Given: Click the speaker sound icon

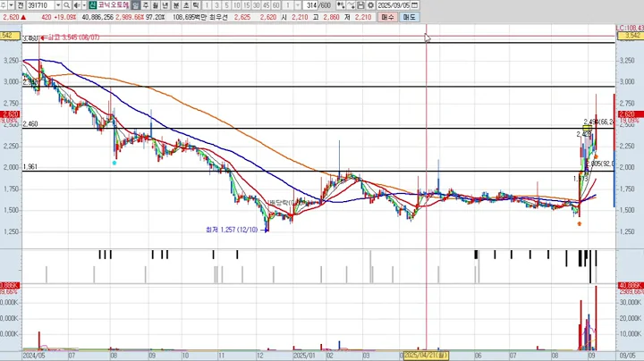Looking at the screenshot, I should 77,5.
